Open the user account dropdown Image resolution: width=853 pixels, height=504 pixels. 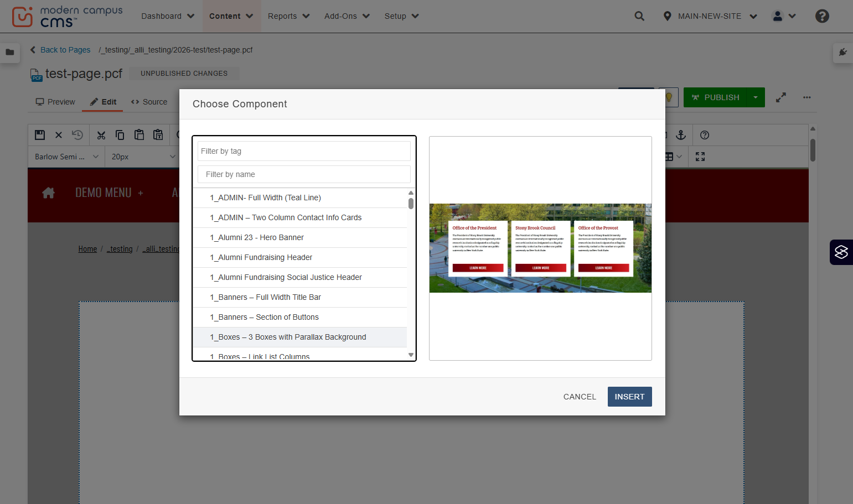click(784, 16)
